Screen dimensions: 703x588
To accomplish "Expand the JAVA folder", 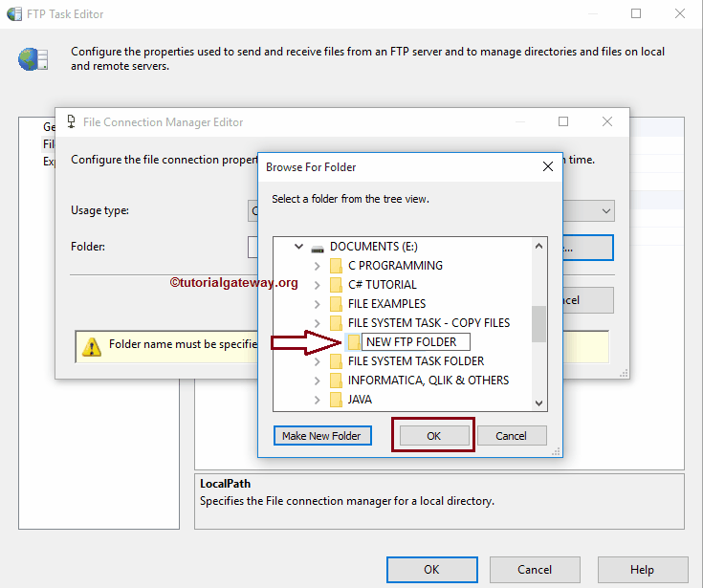I will point(317,400).
